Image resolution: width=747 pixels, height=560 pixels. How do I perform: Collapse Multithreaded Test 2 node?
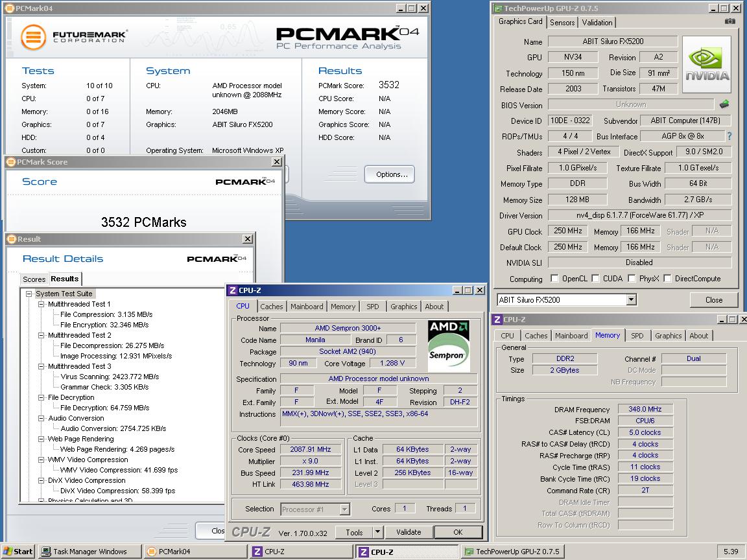[x=41, y=335]
